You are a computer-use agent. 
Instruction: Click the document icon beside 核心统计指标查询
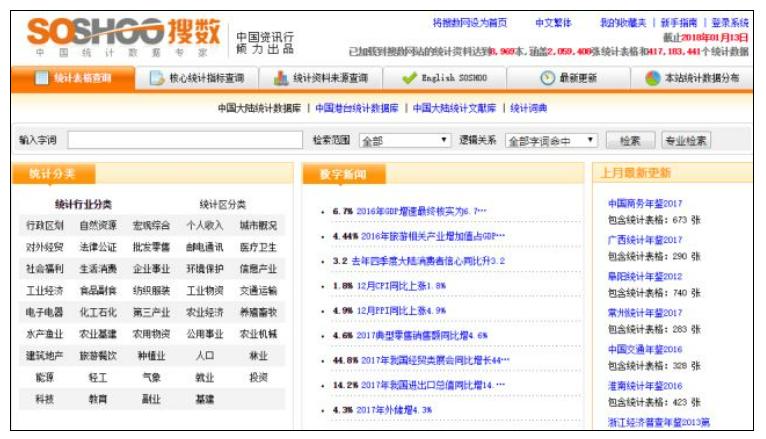pos(156,78)
